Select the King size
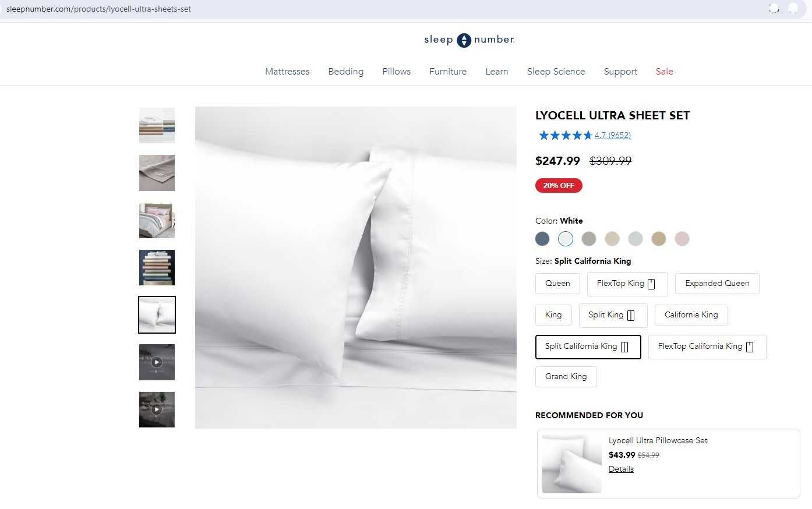Image resolution: width=812 pixels, height=509 pixels. [x=553, y=315]
